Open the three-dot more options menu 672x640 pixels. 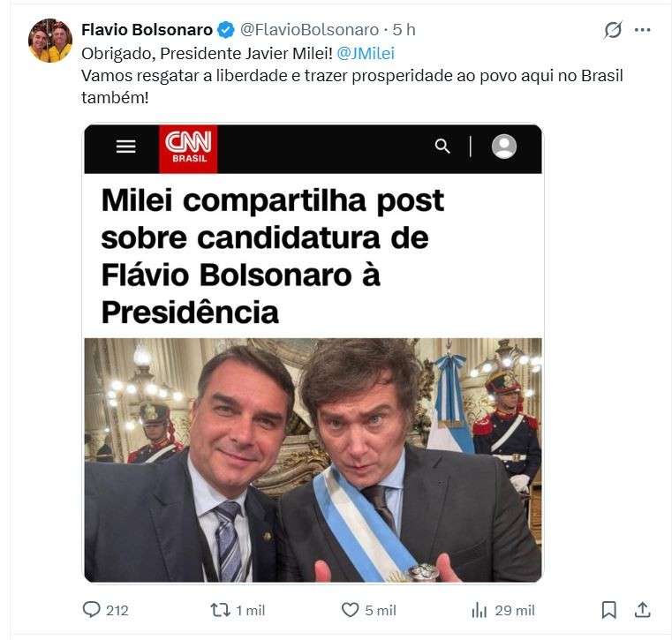(643, 30)
